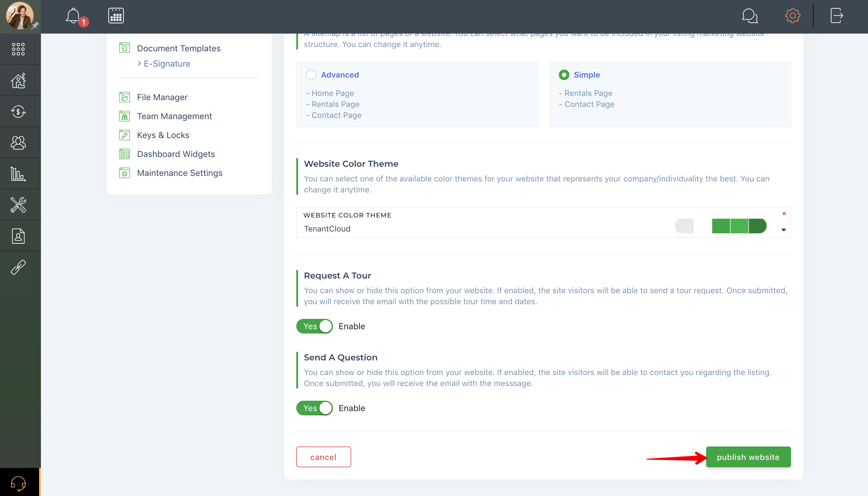The image size is (868, 496).
Task: Click the Enable label beside Send A Question toggle
Action: (x=352, y=408)
